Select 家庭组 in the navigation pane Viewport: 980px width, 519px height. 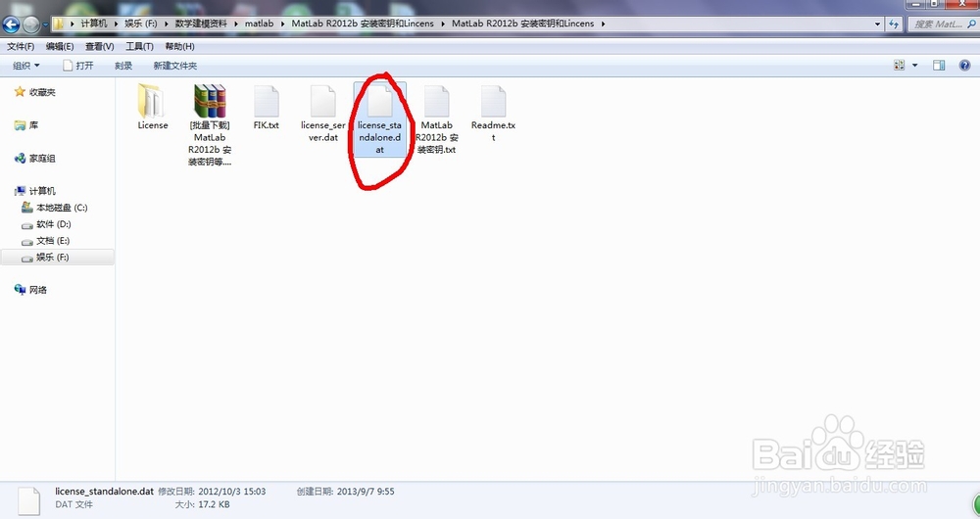pos(42,159)
